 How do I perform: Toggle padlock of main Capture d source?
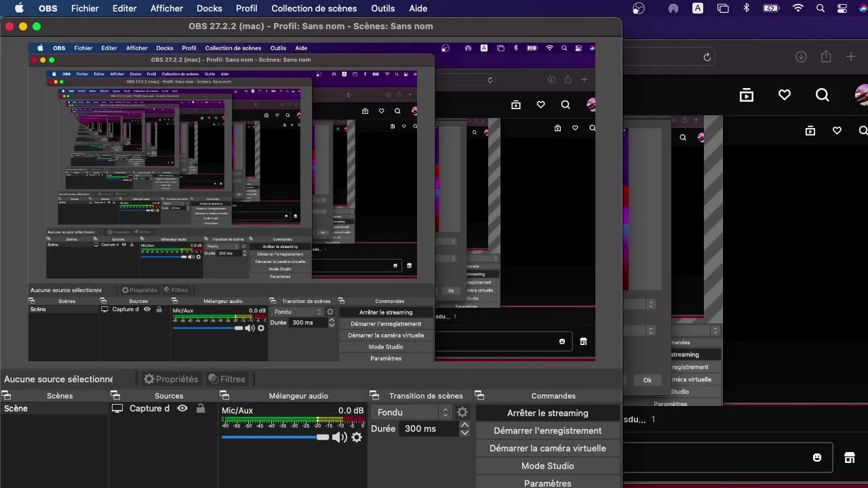point(200,409)
